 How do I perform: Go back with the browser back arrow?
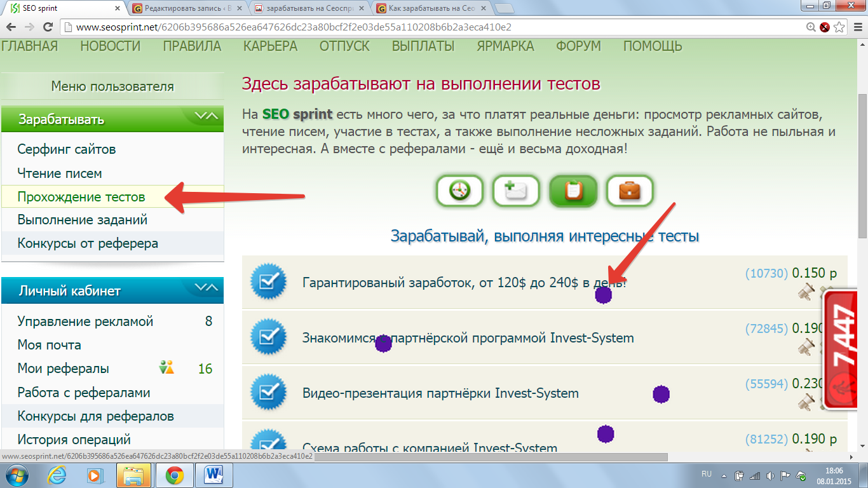pos(12,27)
